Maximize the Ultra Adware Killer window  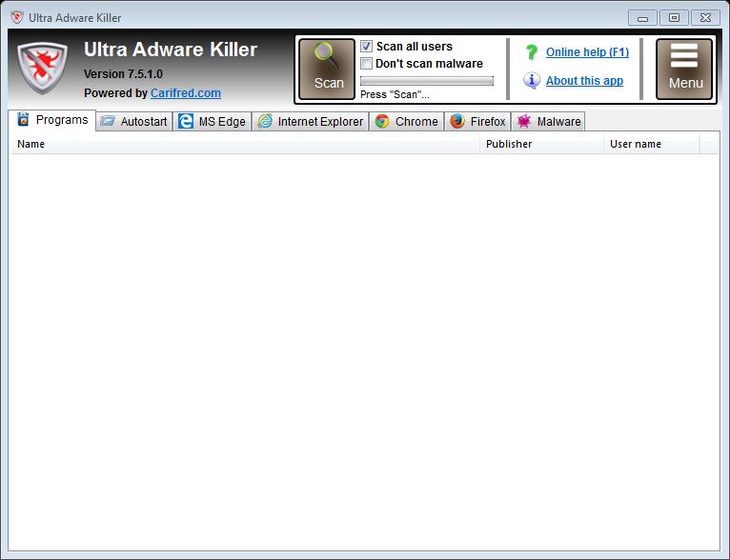click(x=674, y=18)
